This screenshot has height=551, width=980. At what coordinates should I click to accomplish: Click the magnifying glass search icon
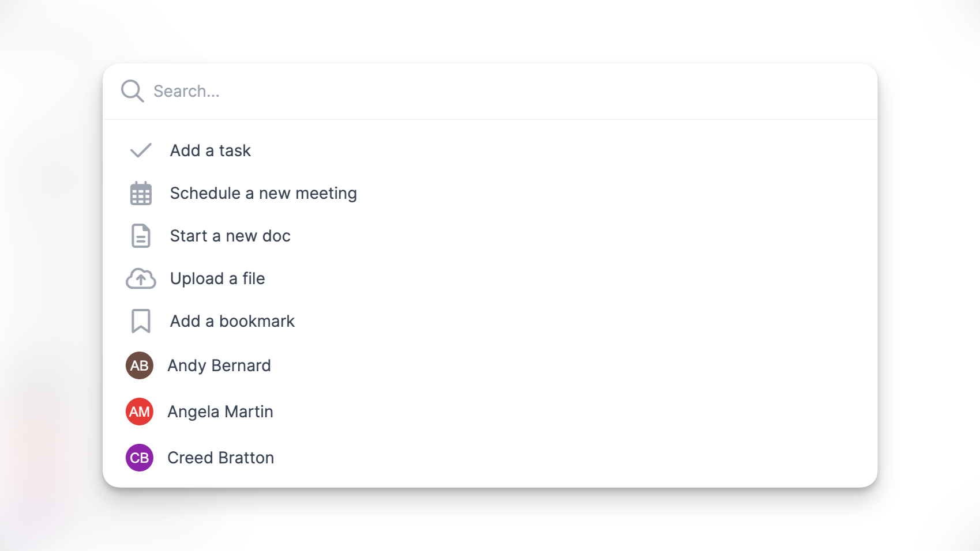click(132, 91)
